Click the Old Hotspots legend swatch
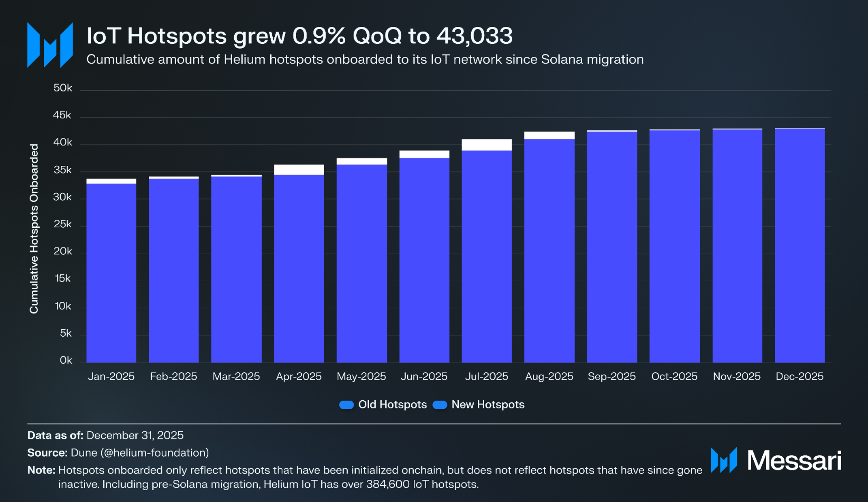 point(346,405)
